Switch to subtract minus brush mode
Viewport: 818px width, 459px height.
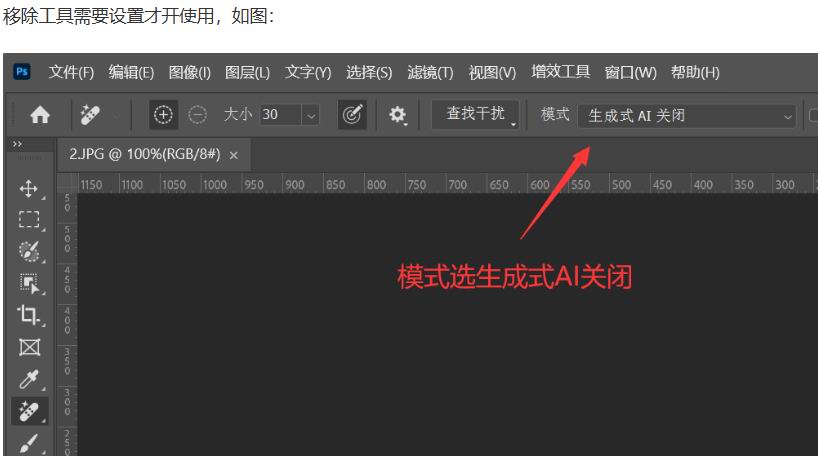(x=198, y=115)
